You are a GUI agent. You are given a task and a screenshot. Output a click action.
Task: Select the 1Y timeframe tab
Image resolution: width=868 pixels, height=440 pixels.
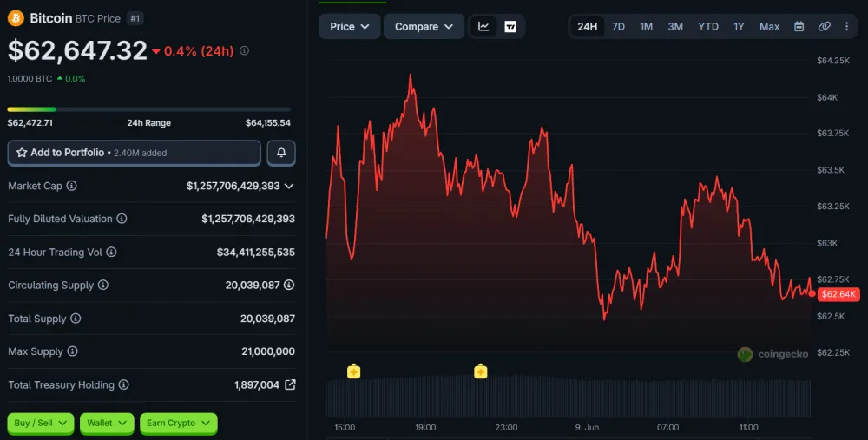tap(739, 27)
